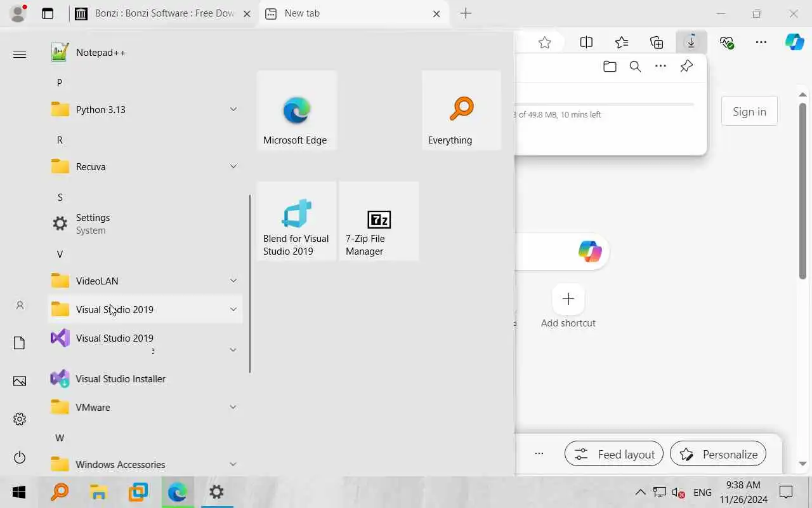The width and height of the screenshot is (812, 508).
Task: Expand the Python 3.13 folder chevron
Action: click(233, 109)
